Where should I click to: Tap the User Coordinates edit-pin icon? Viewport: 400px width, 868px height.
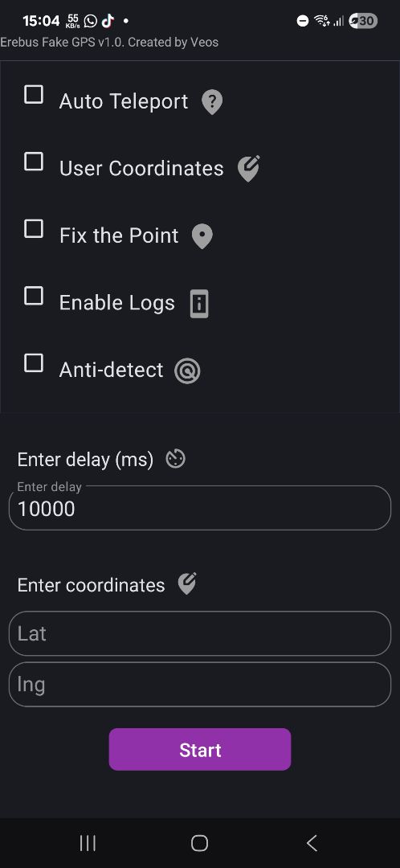pos(248,169)
